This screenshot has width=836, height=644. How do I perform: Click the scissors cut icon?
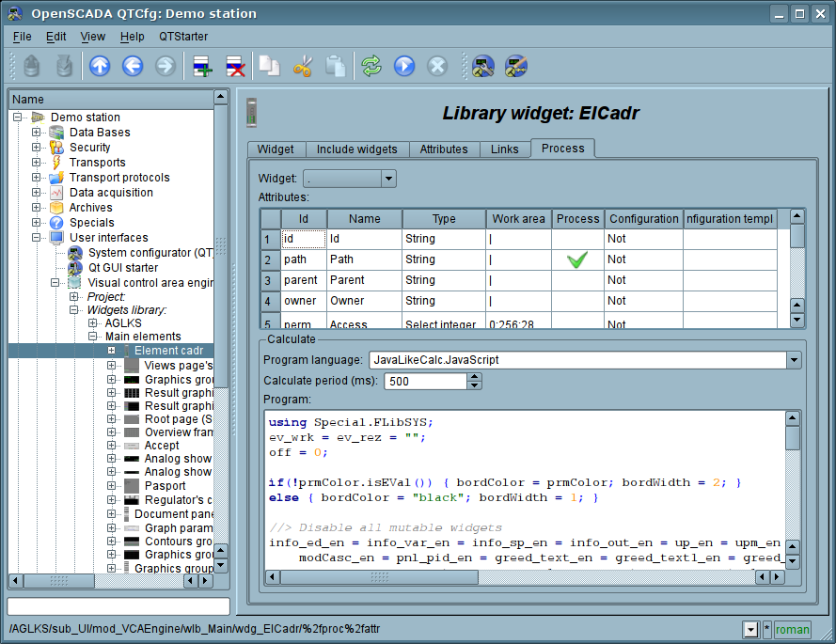tap(303, 66)
